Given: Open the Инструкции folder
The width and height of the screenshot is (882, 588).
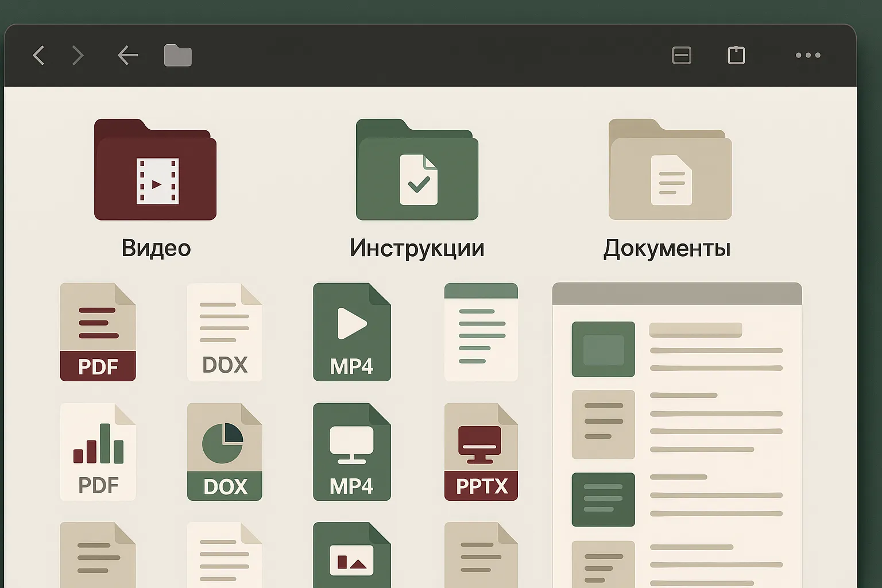Looking at the screenshot, I should pos(417,169).
